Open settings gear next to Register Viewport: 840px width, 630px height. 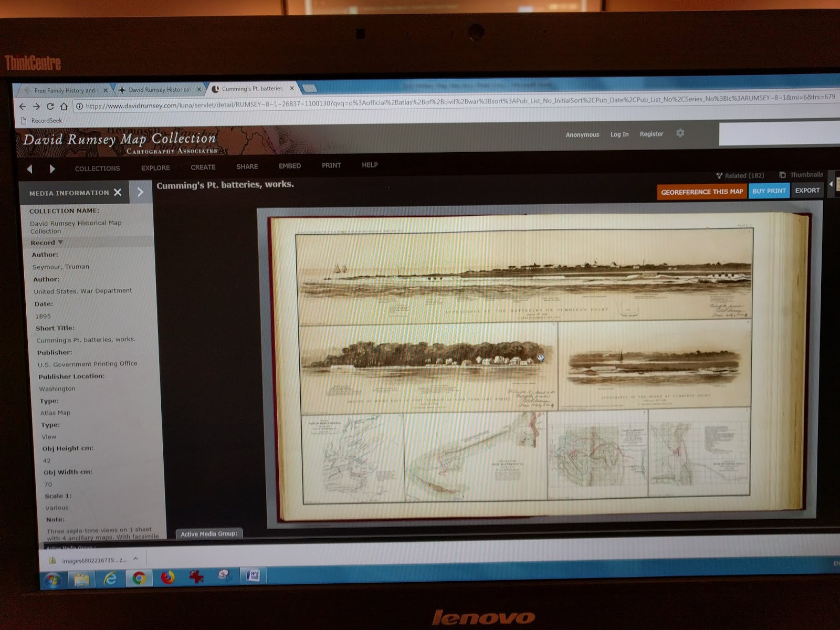[680, 133]
